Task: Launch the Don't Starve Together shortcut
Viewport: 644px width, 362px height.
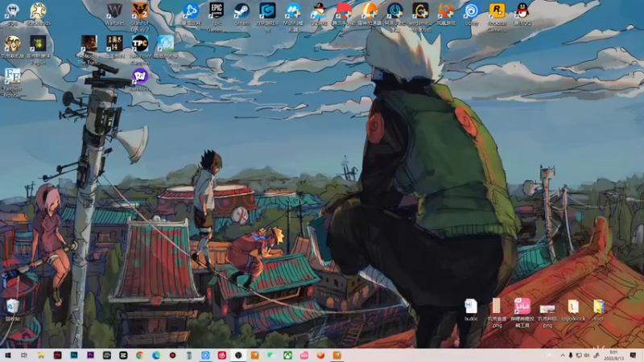Action: [x=12, y=47]
